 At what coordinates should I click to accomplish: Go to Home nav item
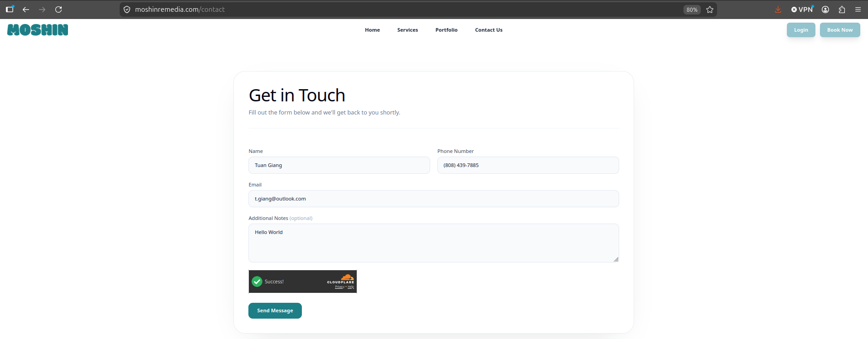pyautogui.click(x=373, y=30)
